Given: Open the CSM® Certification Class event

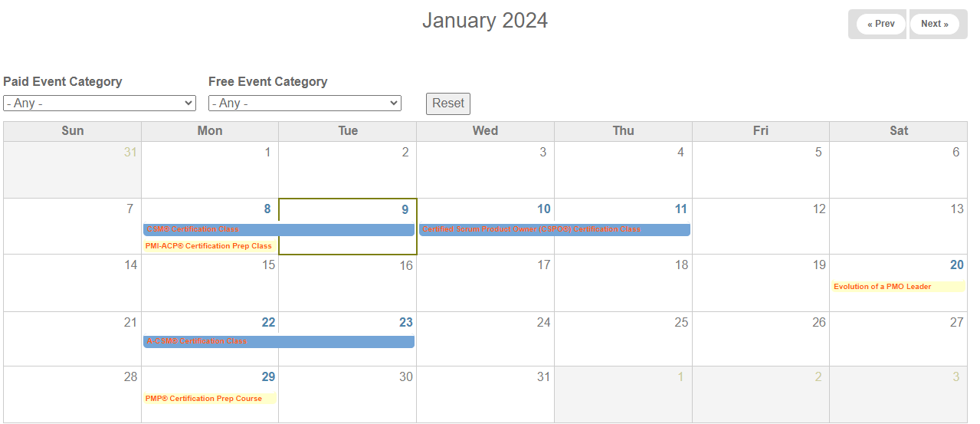Looking at the screenshot, I should coord(192,229).
